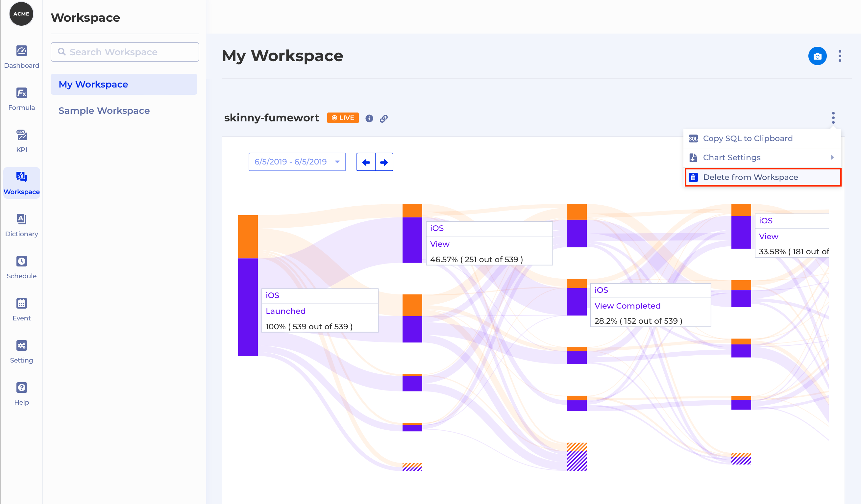The width and height of the screenshot is (861, 504).
Task: Click the link icon next to LIVE badge
Action: pos(384,118)
